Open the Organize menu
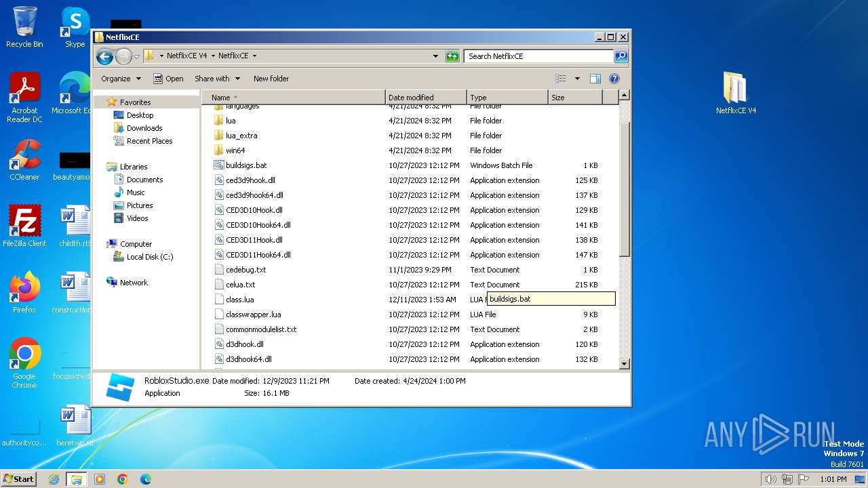This screenshot has height=488, width=868. (121, 79)
